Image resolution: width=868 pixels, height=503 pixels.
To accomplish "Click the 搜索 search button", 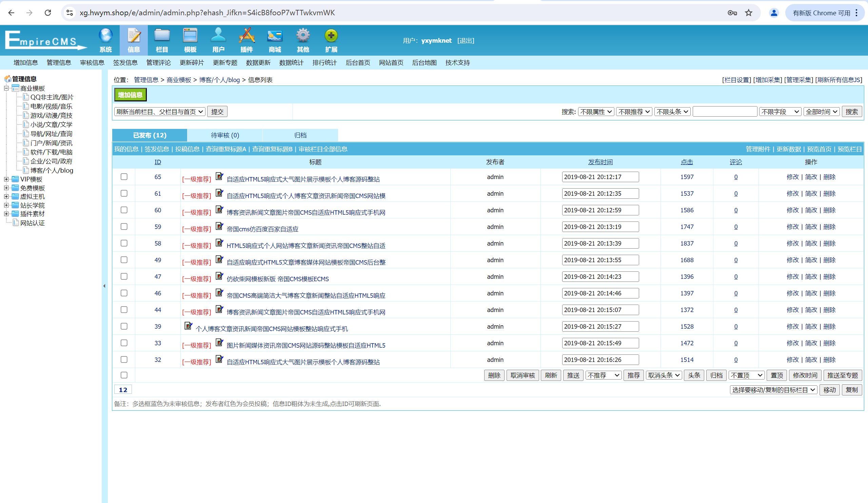I will coord(852,112).
